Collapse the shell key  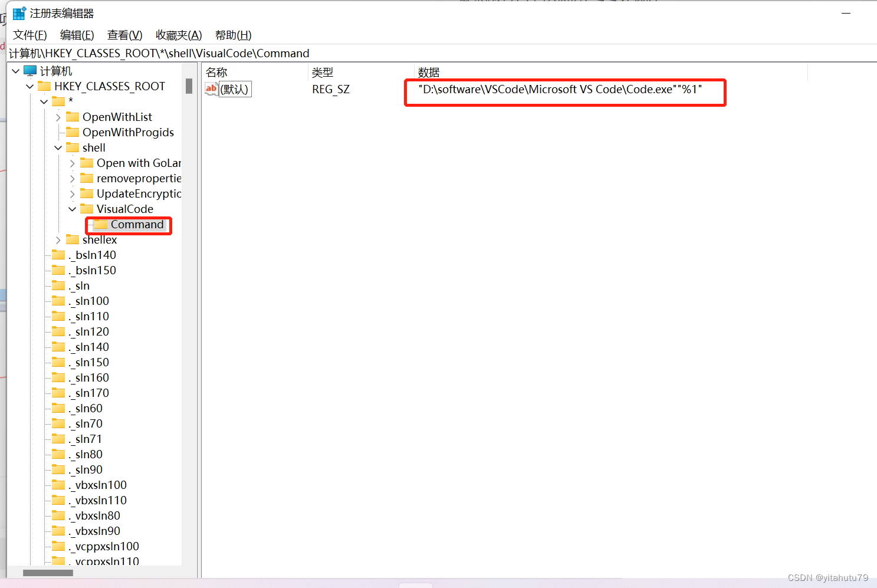[x=58, y=148]
